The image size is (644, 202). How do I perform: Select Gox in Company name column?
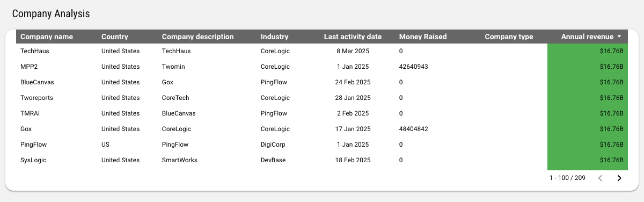26,129
